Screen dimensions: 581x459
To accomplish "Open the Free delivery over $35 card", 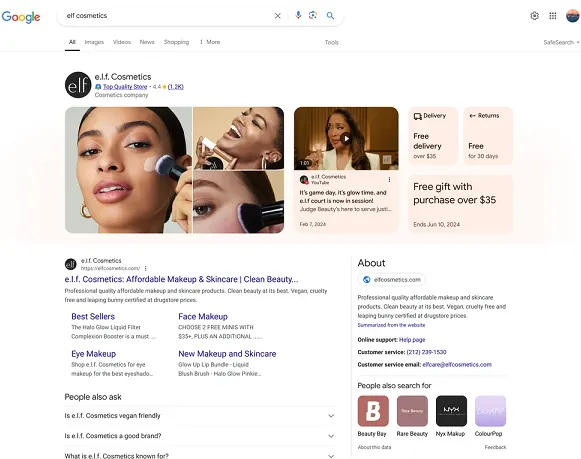I will coord(433,136).
